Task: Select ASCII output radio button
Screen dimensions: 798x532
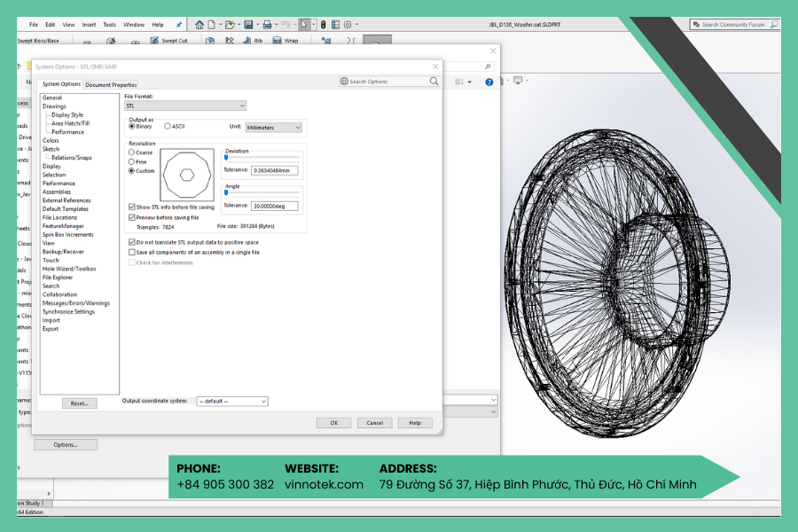Action: pos(168,126)
